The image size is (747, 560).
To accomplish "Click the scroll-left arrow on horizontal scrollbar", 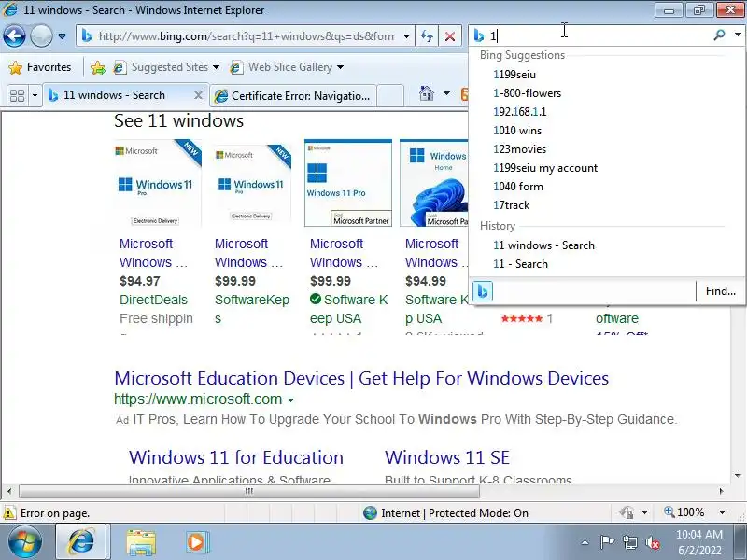I will 9,491.
